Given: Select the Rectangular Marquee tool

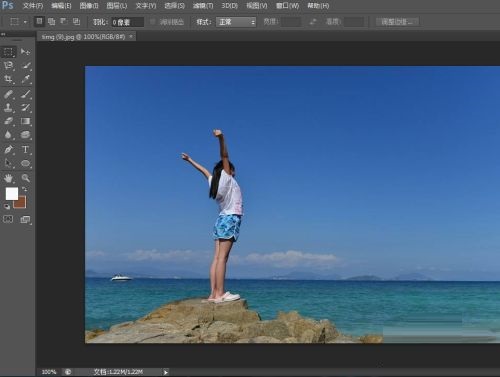Looking at the screenshot, I should [x=8, y=52].
